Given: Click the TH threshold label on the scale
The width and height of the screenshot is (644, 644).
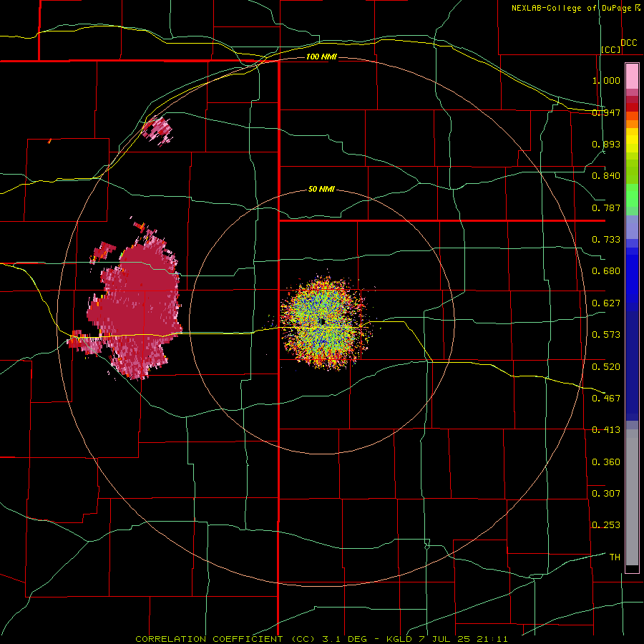Looking at the screenshot, I should point(615,557).
